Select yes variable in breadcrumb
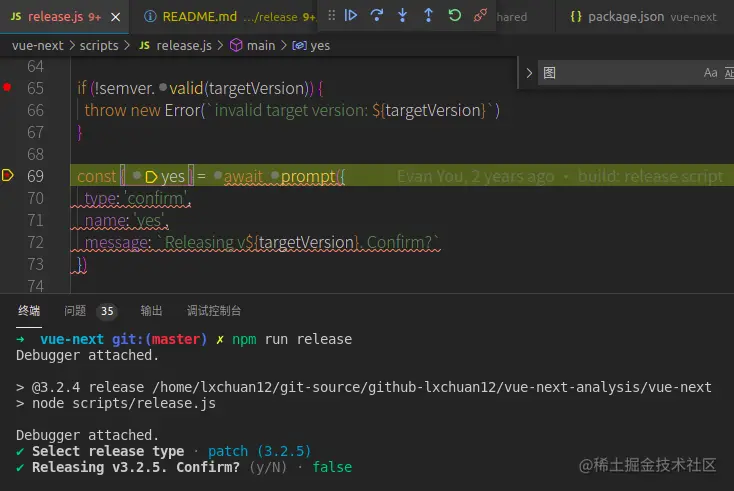Screen dimensions: 734x491 (x=320, y=45)
